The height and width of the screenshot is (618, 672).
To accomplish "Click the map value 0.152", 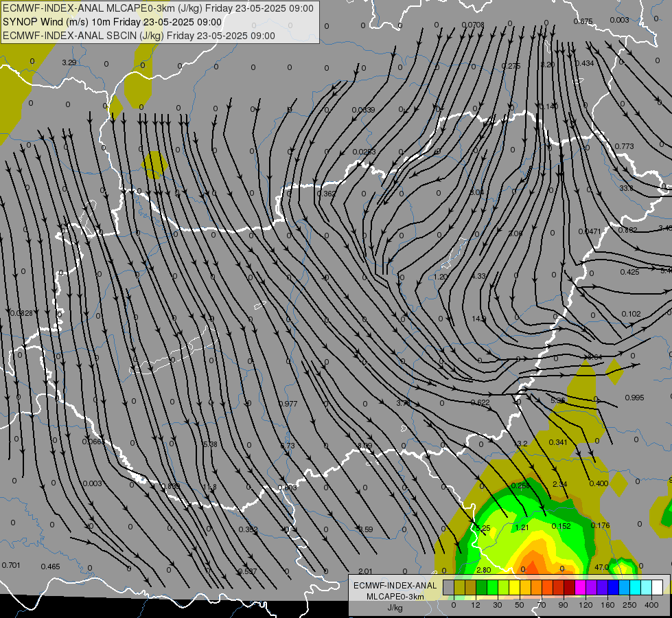I will (561, 527).
